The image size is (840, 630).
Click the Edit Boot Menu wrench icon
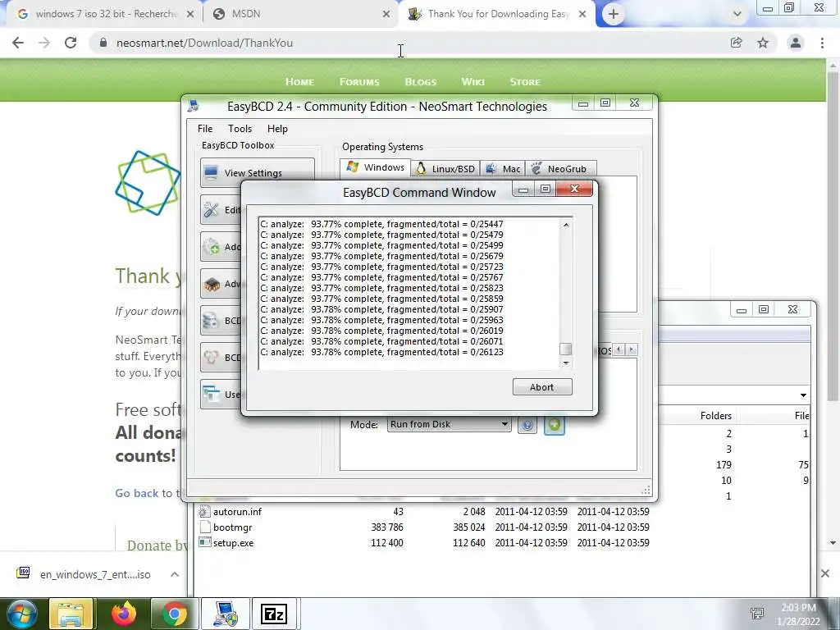[211, 210]
